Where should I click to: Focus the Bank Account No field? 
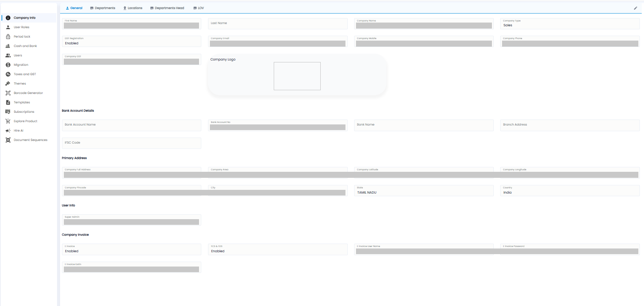click(x=278, y=125)
